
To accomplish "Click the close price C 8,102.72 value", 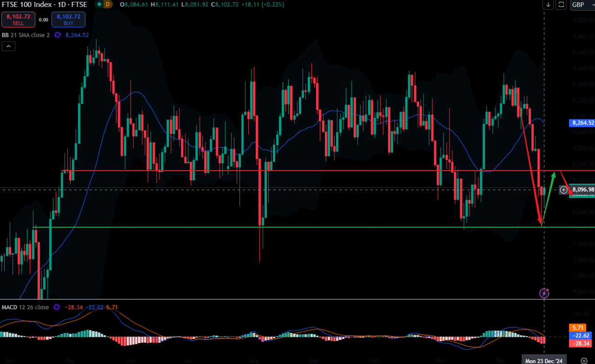I will pyautogui.click(x=225, y=4).
